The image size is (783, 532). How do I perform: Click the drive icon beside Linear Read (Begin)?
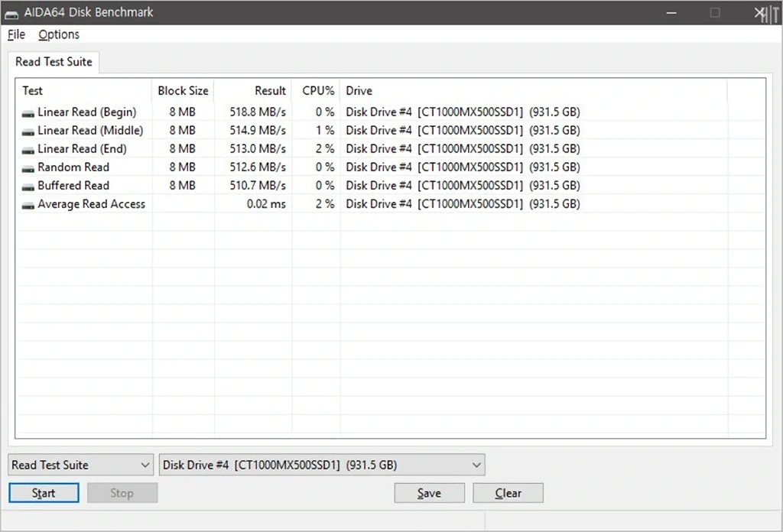click(28, 114)
